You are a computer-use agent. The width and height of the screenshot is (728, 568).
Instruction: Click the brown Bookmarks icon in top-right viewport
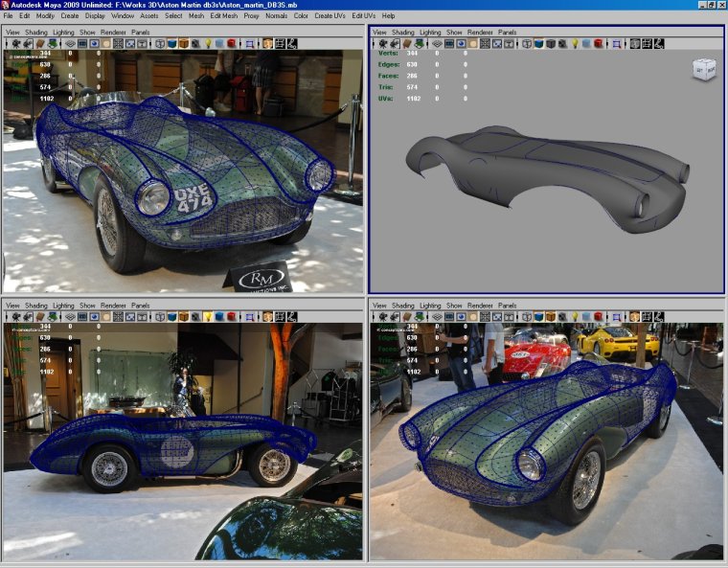407,44
